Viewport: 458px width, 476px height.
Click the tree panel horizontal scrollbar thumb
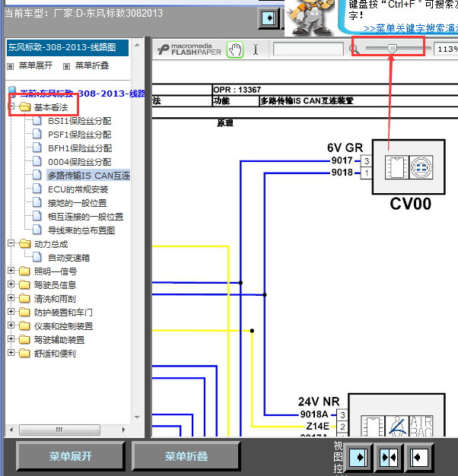[x=59, y=430]
